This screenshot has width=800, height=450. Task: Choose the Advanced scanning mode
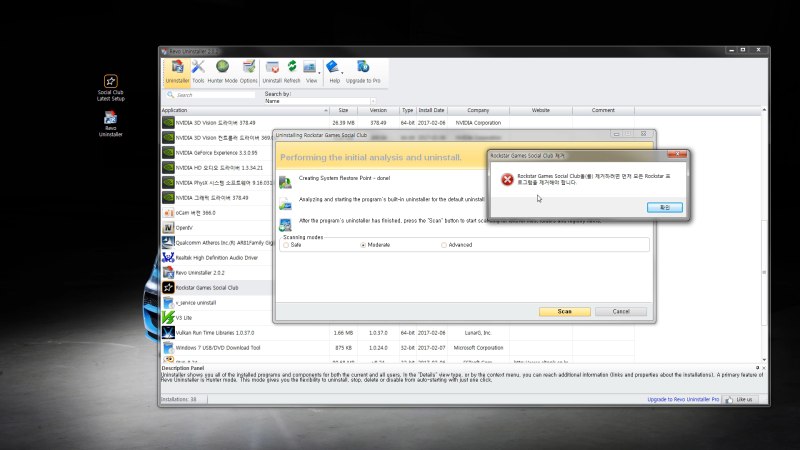[444, 245]
